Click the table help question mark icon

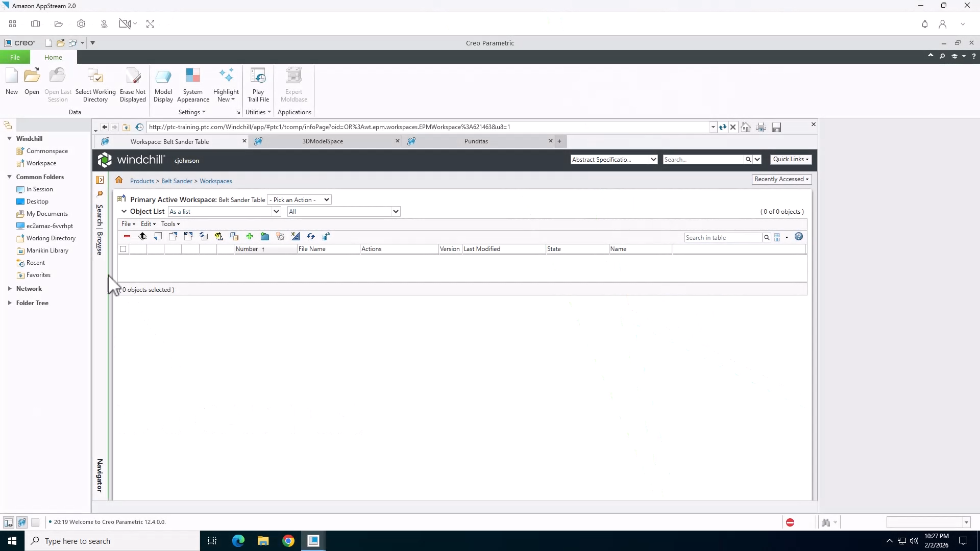[x=799, y=237]
